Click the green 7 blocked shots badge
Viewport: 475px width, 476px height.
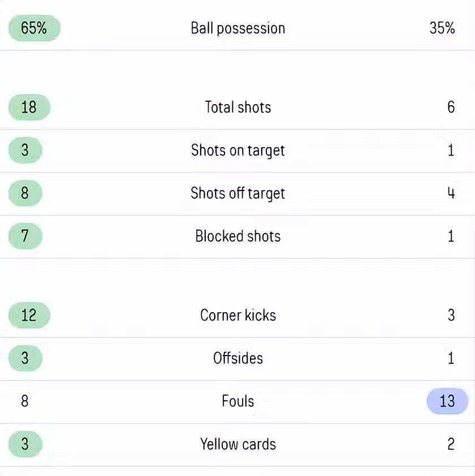tap(25, 236)
